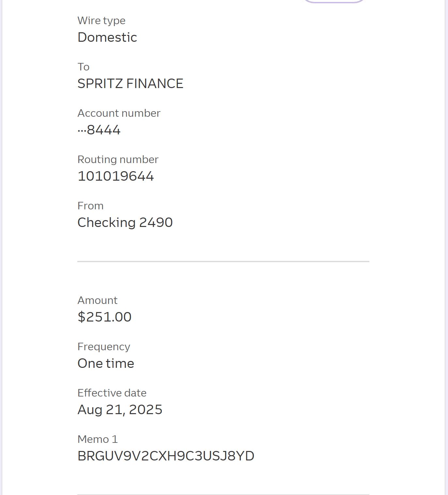The width and height of the screenshot is (448, 495).
Task: Click the From field label
Action: click(90, 206)
